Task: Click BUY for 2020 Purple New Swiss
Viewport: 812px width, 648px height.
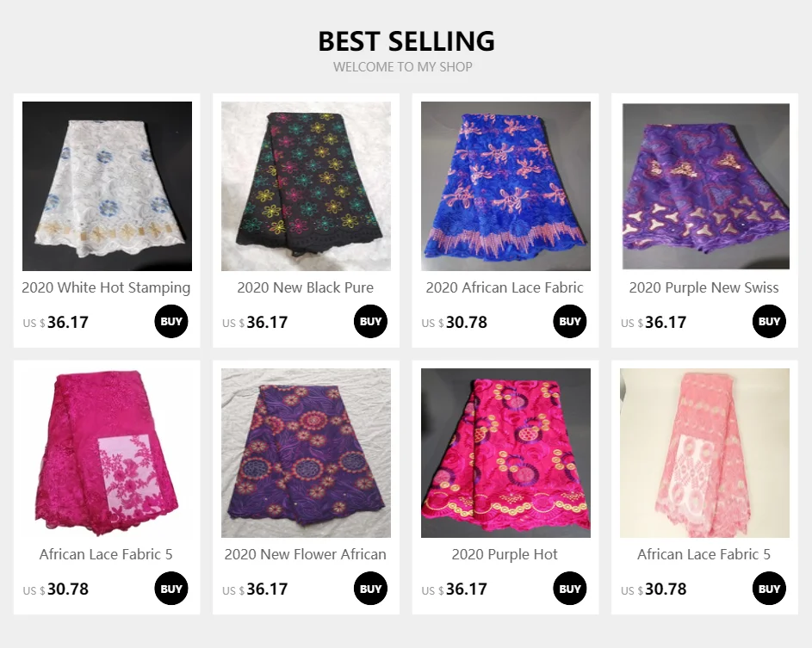Action: point(769,321)
